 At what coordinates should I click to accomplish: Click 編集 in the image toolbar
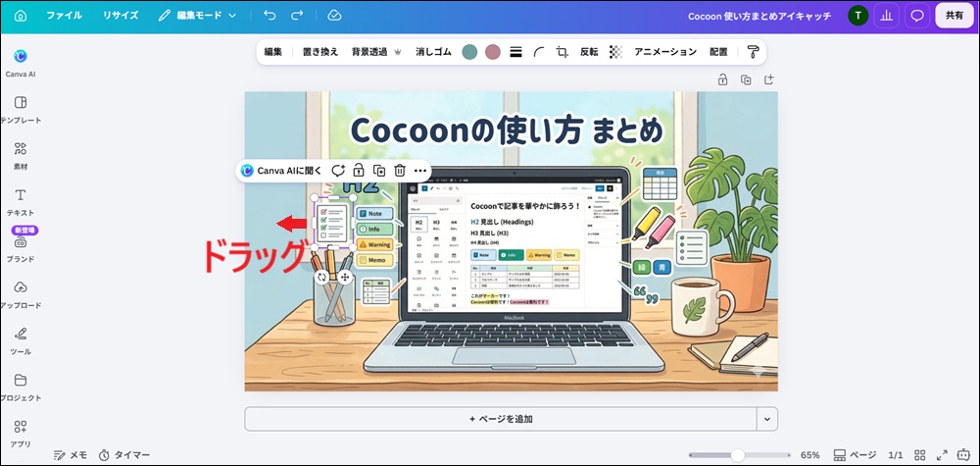pyautogui.click(x=273, y=52)
